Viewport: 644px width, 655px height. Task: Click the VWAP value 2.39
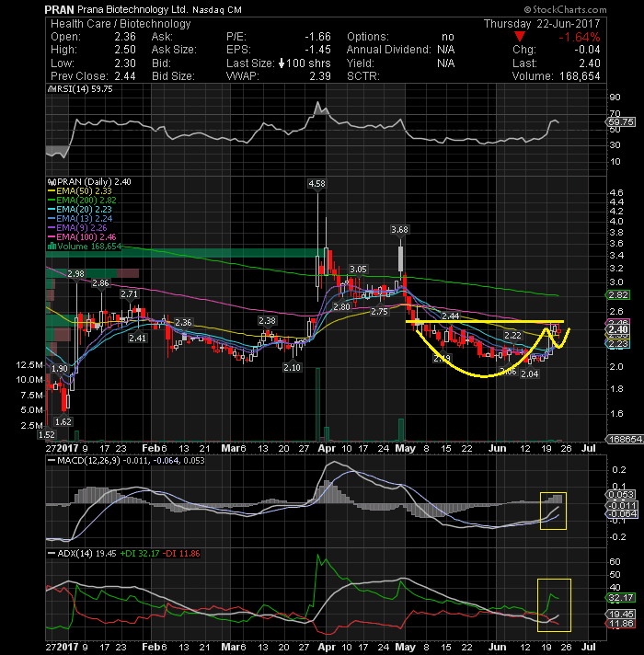[x=320, y=76]
